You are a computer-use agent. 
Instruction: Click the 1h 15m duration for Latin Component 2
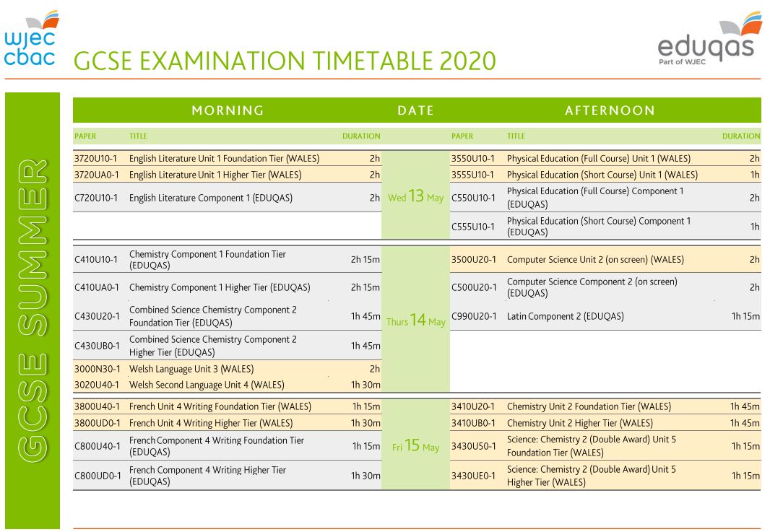coord(745,317)
